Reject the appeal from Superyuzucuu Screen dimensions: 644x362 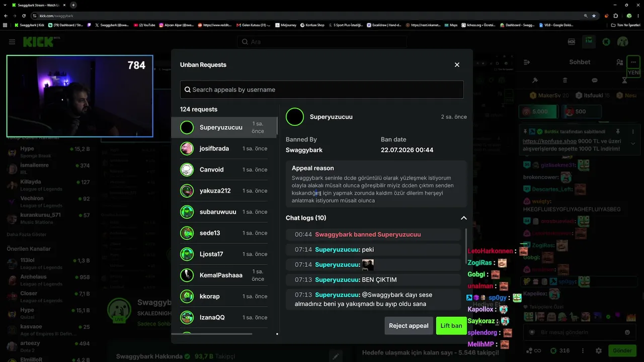409,326
